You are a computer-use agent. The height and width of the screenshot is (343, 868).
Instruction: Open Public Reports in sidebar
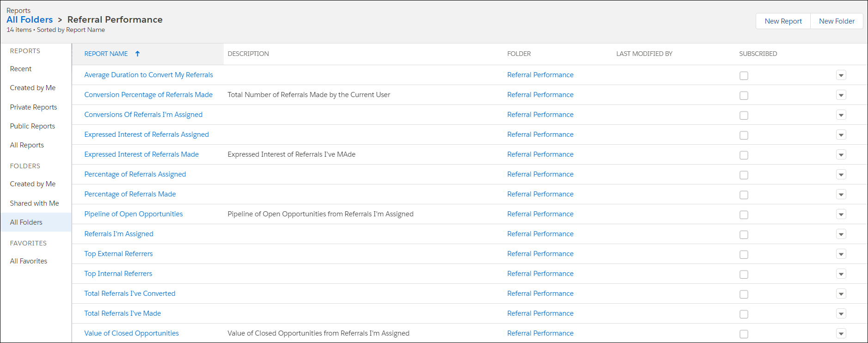pos(32,126)
